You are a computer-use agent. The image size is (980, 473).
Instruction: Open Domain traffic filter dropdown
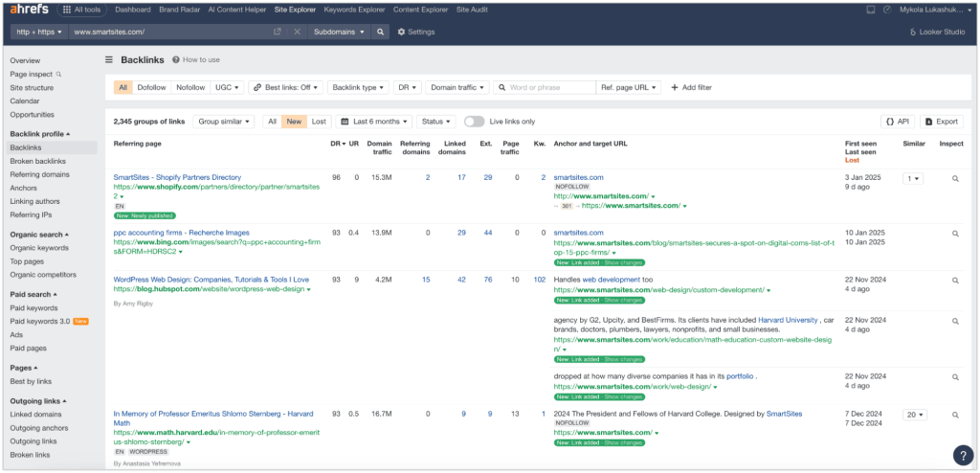pos(457,87)
